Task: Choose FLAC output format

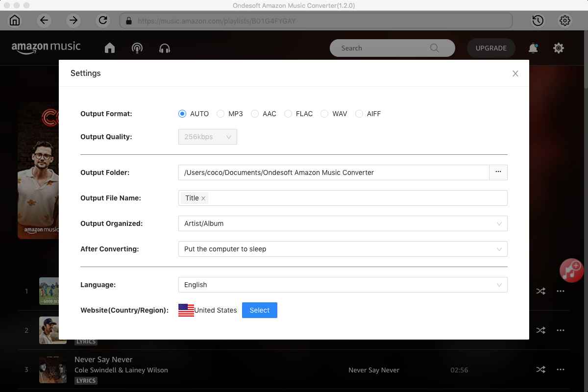Action: coord(288,114)
